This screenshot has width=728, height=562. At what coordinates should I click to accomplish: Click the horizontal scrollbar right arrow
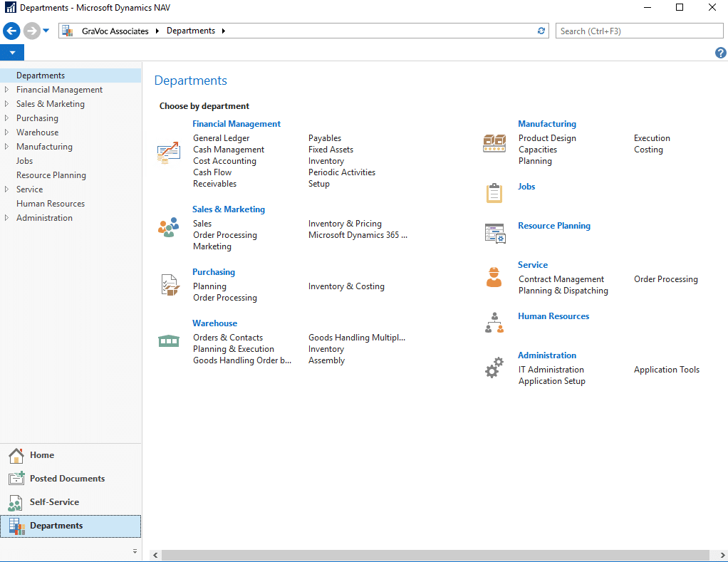pyautogui.click(x=722, y=555)
